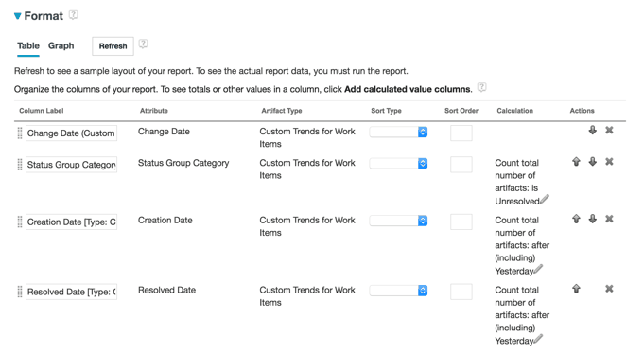The height and width of the screenshot is (355, 644).
Task: Move Creation Date row up
Action: [x=576, y=219]
